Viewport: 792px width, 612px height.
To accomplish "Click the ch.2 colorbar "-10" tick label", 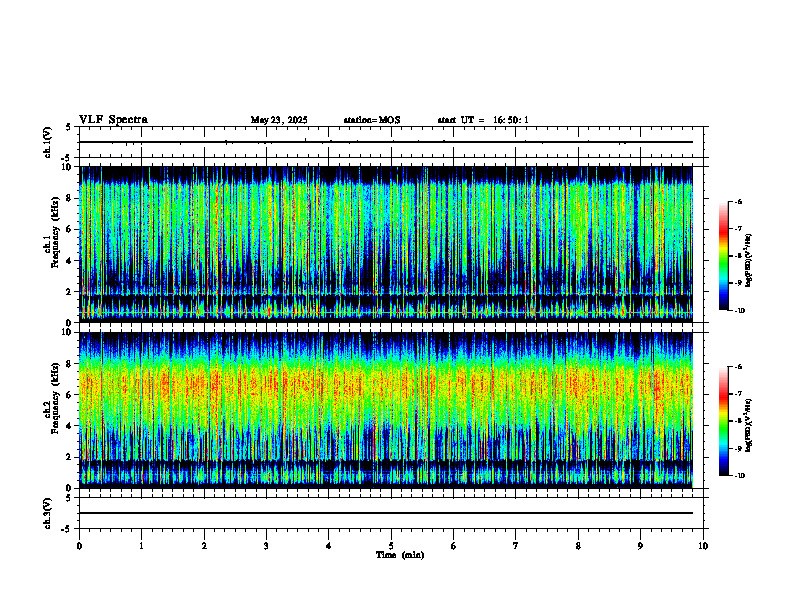I will tap(739, 476).
